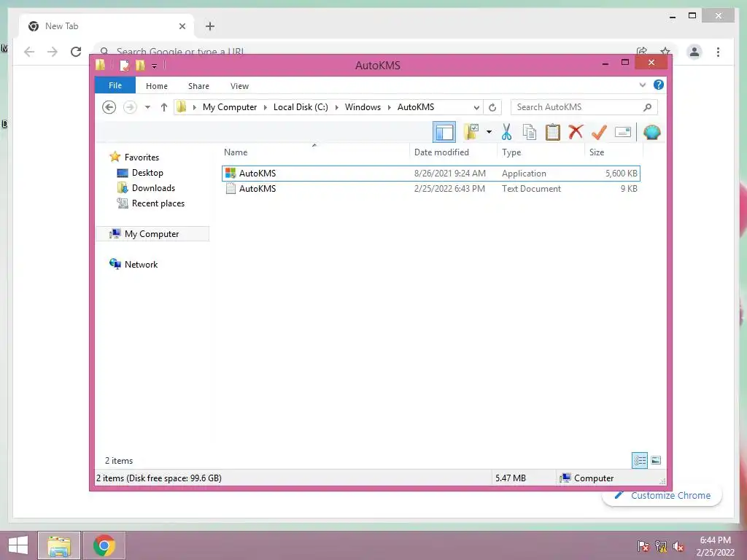The image size is (747, 560).
Task: Click the orange checkmark Properties icon
Action: coord(599,132)
